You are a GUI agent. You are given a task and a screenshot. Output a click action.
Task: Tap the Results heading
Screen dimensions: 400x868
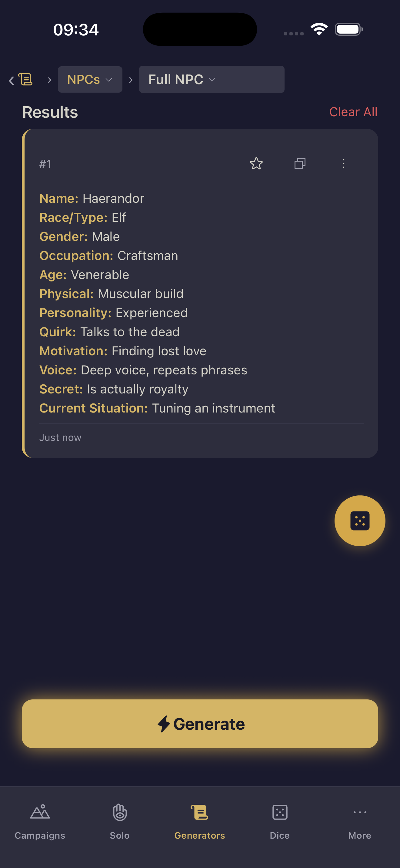50,112
